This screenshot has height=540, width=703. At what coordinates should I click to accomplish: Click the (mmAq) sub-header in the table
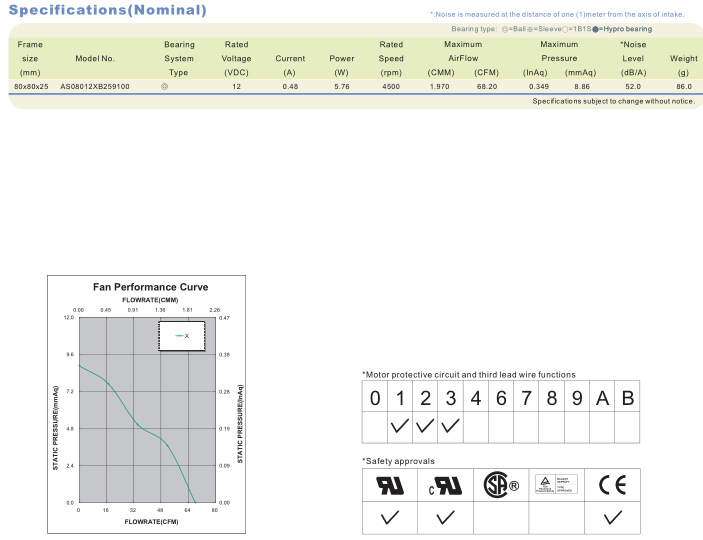(581, 73)
